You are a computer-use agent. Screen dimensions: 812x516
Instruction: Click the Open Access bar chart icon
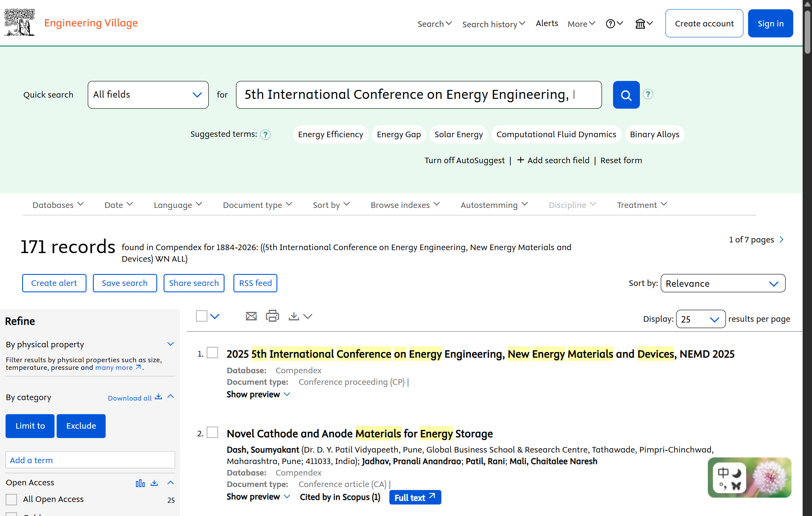(x=140, y=483)
